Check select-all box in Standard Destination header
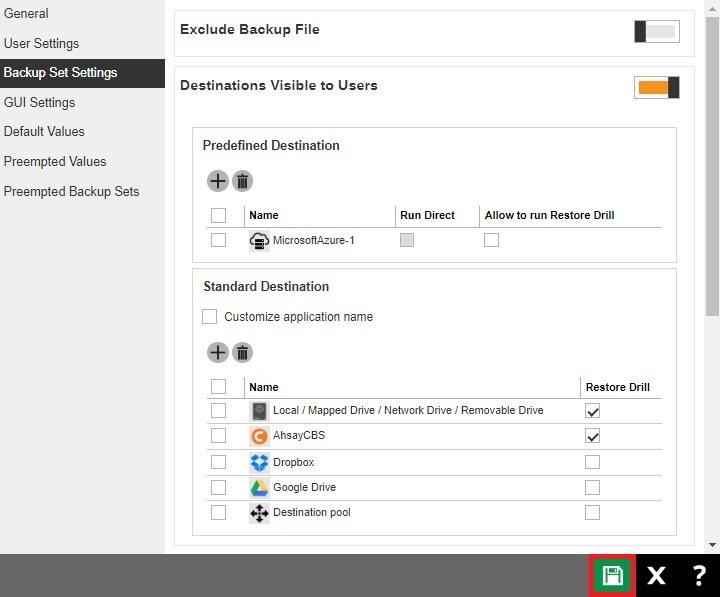The height and width of the screenshot is (597, 720). pos(218,386)
